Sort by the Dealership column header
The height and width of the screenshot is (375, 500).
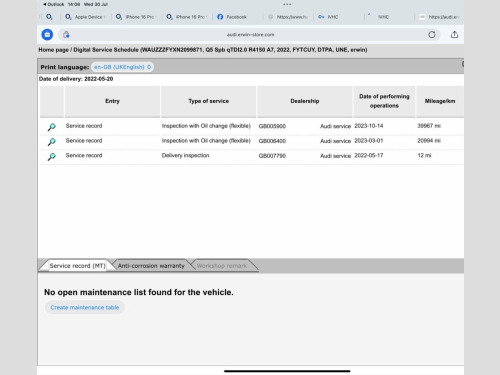tap(305, 101)
